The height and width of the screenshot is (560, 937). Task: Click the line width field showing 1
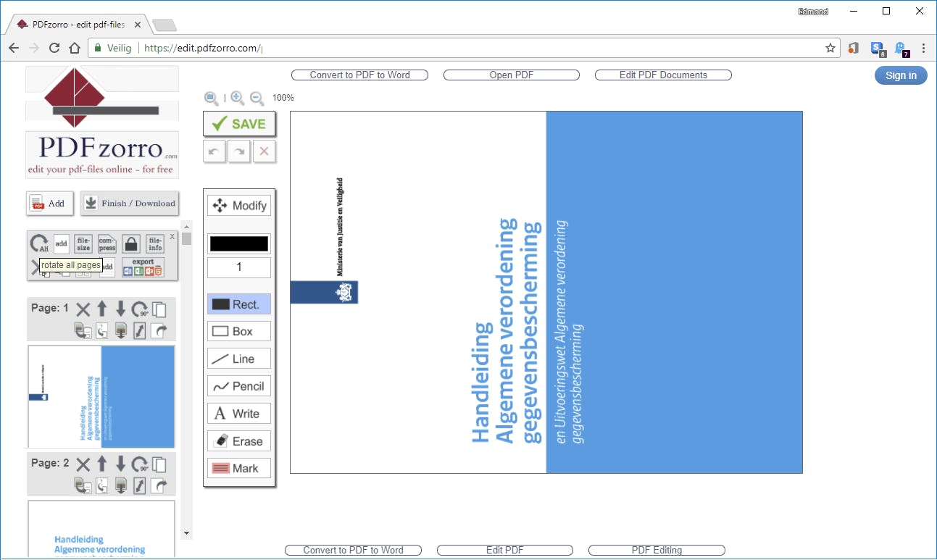(239, 267)
